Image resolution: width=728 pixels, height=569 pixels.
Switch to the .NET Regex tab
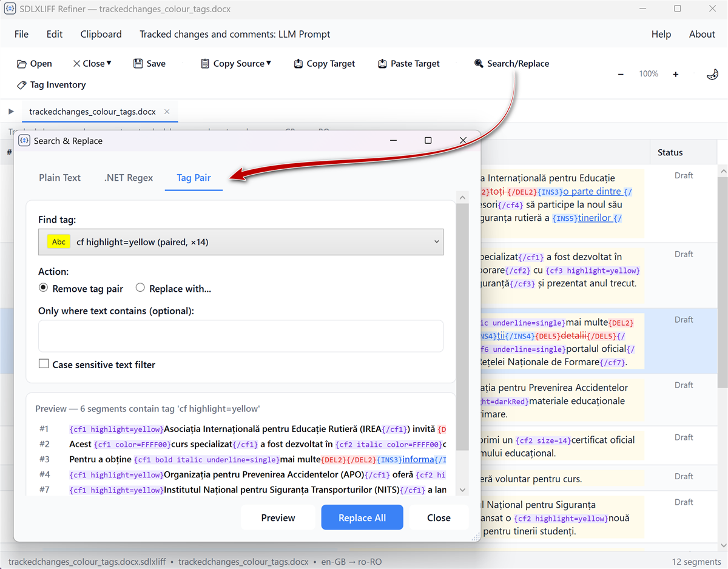coord(129,178)
